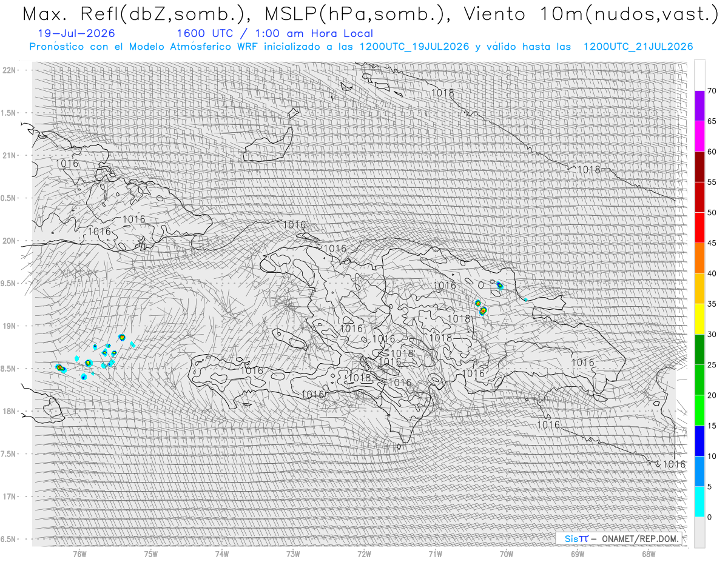Screen dimensions: 728x562
Task: Click the color bar label "70"
Action: (x=712, y=91)
